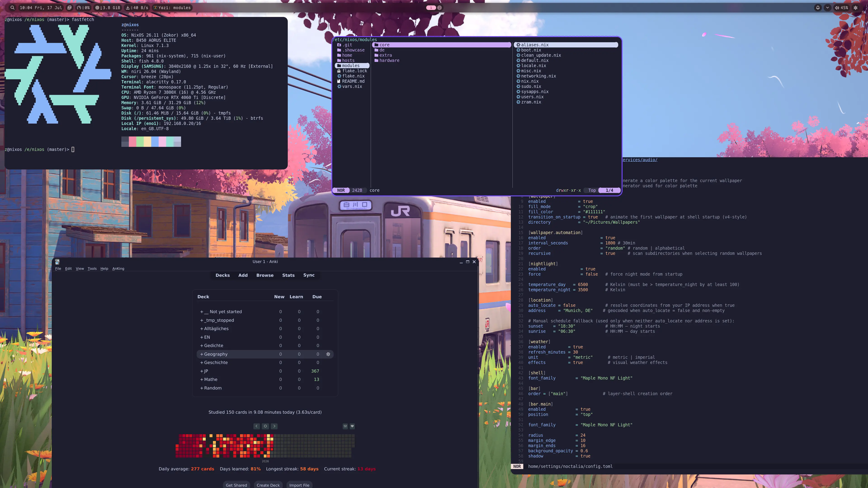
Task: Select the de folder in Yazi
Action: (x=382, y=50)
